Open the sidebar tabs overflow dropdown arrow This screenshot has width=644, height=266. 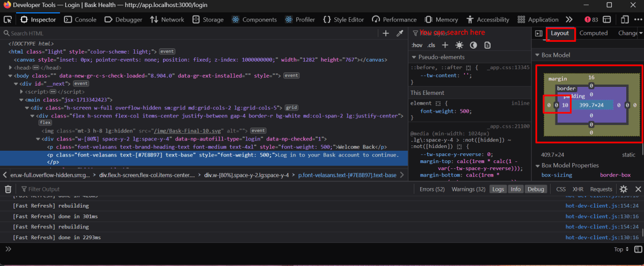tap(641, 33)
